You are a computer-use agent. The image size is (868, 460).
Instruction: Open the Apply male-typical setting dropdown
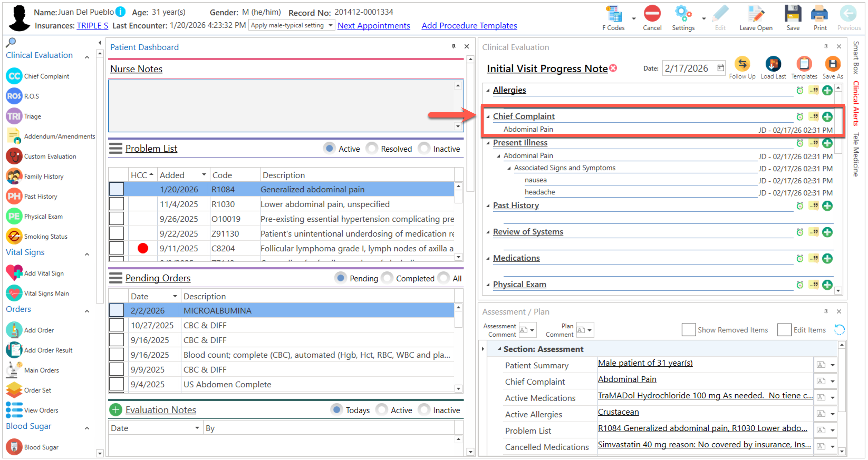[x=331, y=25]
